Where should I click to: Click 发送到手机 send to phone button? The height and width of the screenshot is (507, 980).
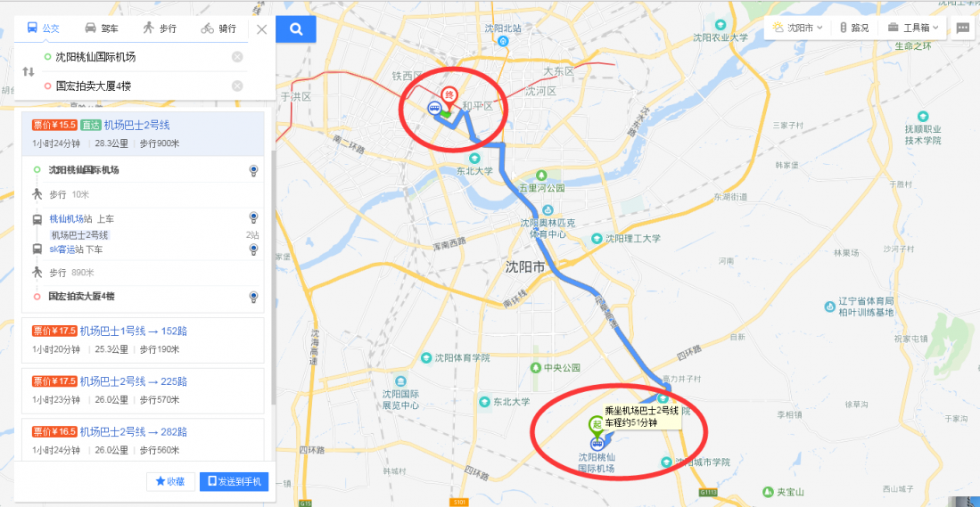235,481
